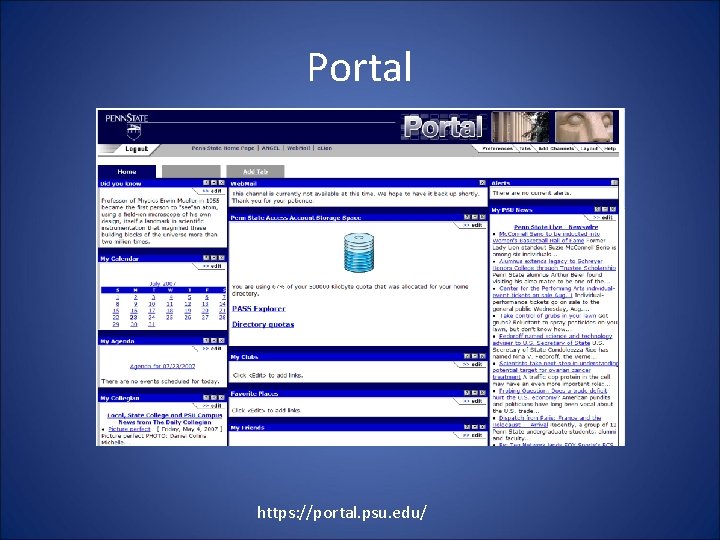This screenshot has width=720, height=540.
Task: Open Local, State College and PSU Campus link
Action: pos(165,415)
